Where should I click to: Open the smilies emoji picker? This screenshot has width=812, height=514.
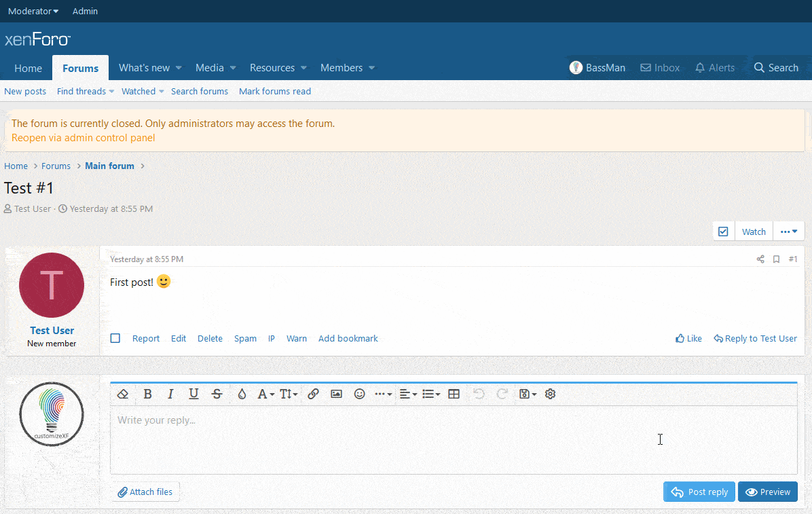pos(360,394)
